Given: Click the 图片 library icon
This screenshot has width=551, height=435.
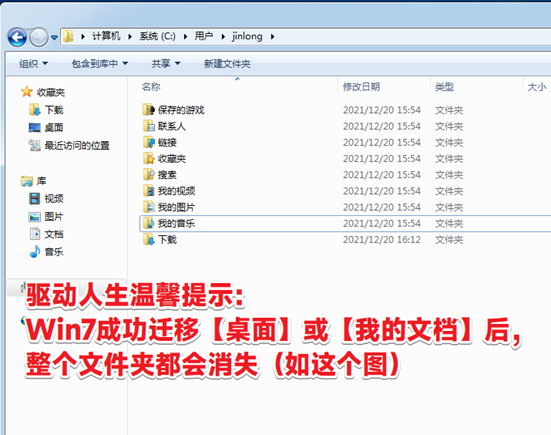Looking at the screenshot, I should pos(34,217).
